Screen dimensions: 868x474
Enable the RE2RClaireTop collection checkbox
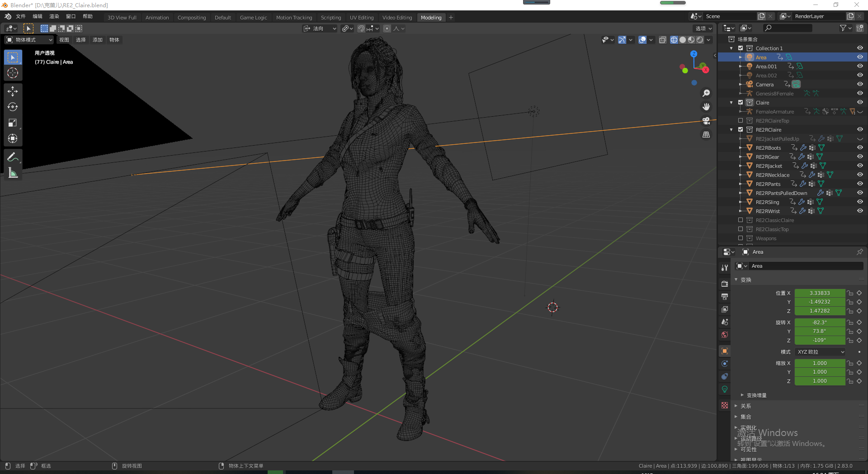pos(741,121)
